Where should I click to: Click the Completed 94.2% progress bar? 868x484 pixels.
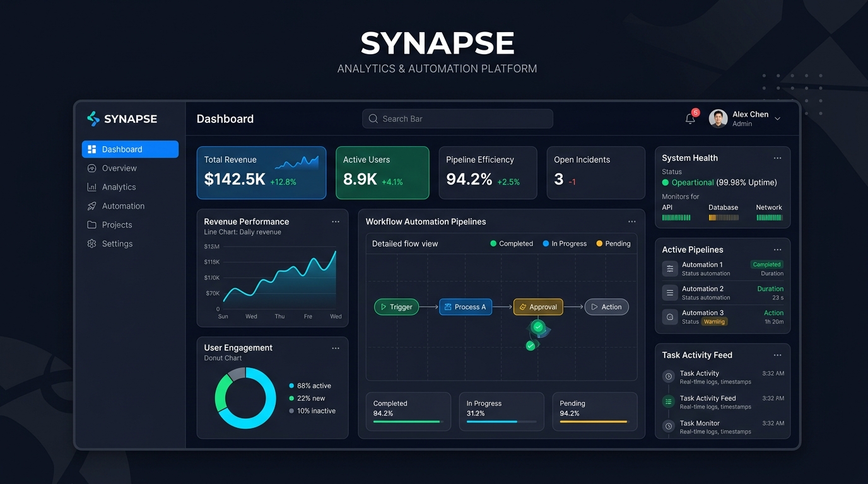(x=408, y=422)
